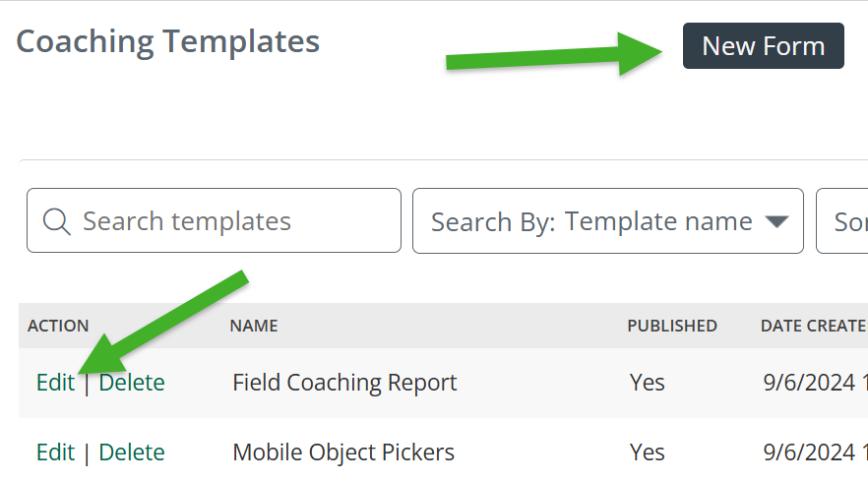The width and height of the screenshot is (868, 482).
Task: Click the ACTION column header
Action: [58, 326]
